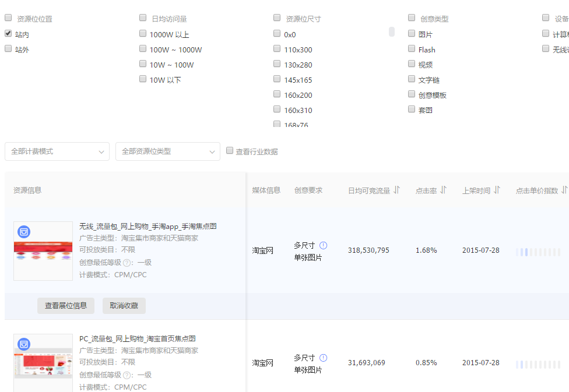Click the 318,530,795 traffic value

coord(368,250)
